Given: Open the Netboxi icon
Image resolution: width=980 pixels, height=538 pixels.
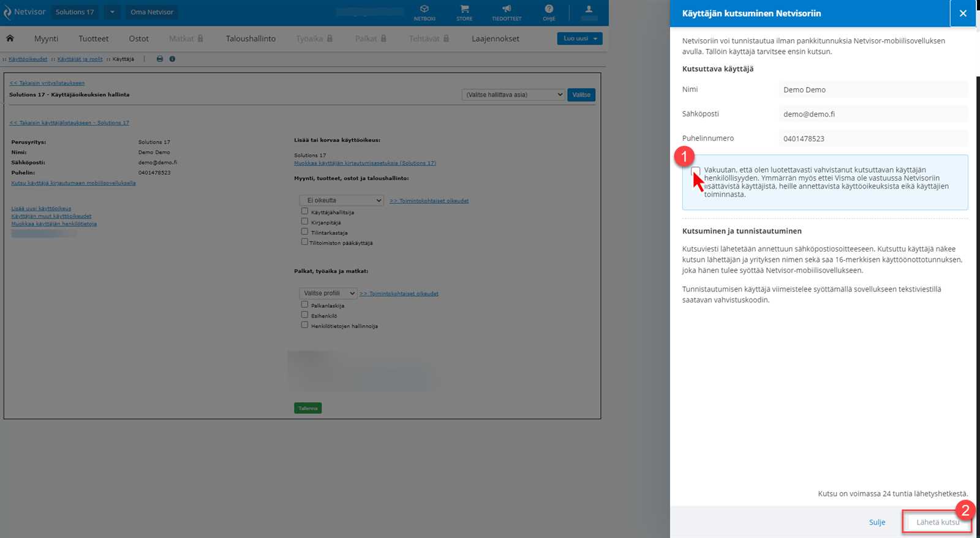Looking at the screenshot, I should 424,9.
